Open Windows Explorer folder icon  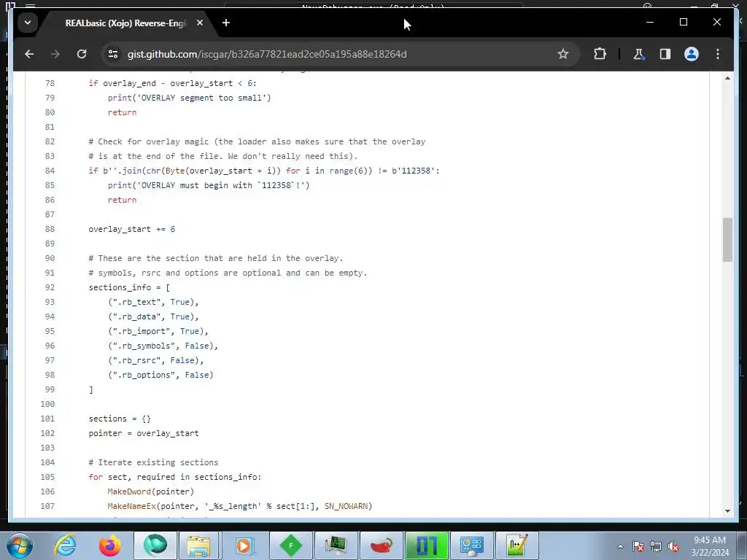pyautogui.click(x=198, y=545)
